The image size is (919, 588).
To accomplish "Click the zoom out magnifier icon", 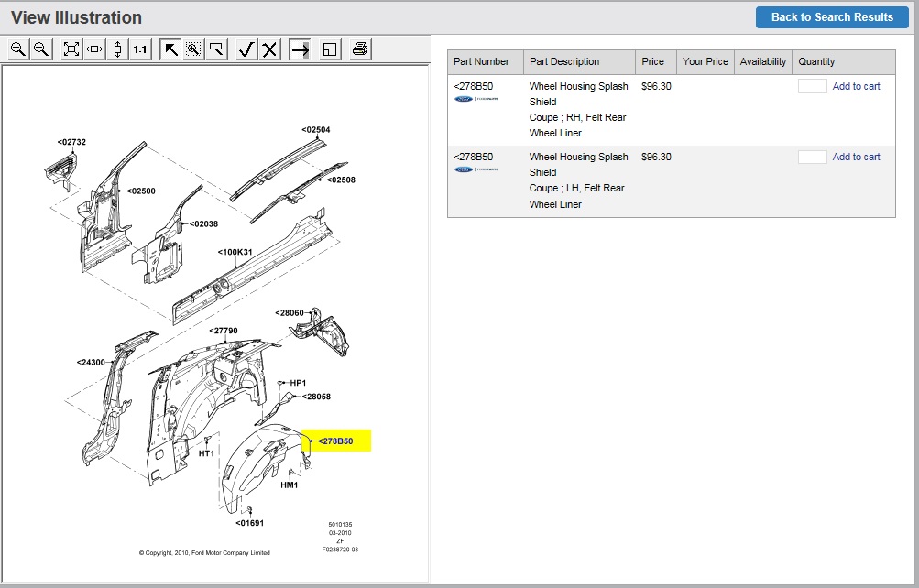I will point(41,49).
